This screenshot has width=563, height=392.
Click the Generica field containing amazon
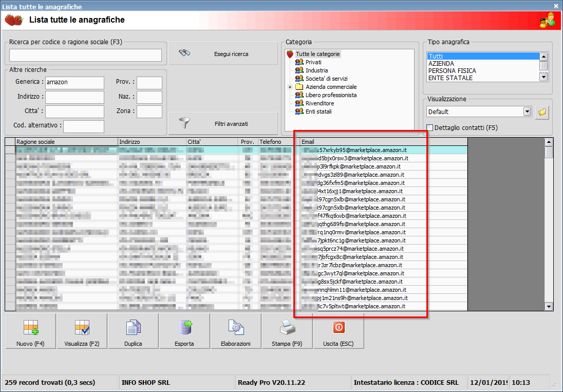[74, 83]
